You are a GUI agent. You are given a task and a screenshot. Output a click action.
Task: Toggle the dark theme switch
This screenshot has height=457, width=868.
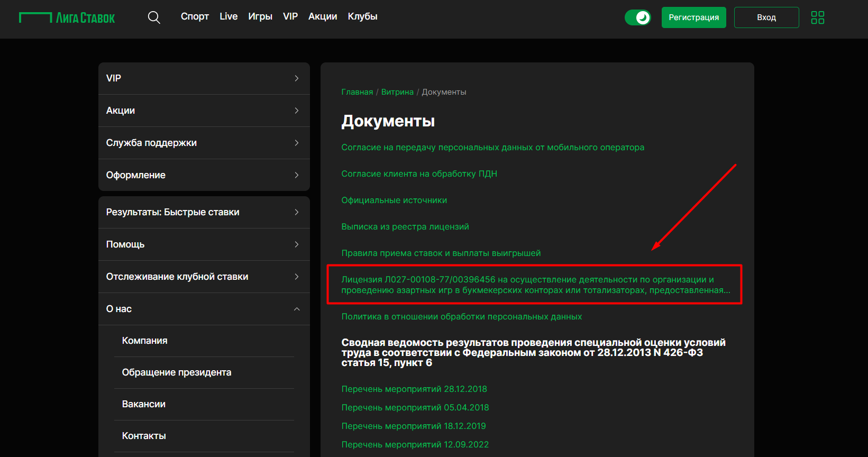(x=638, y=17)
